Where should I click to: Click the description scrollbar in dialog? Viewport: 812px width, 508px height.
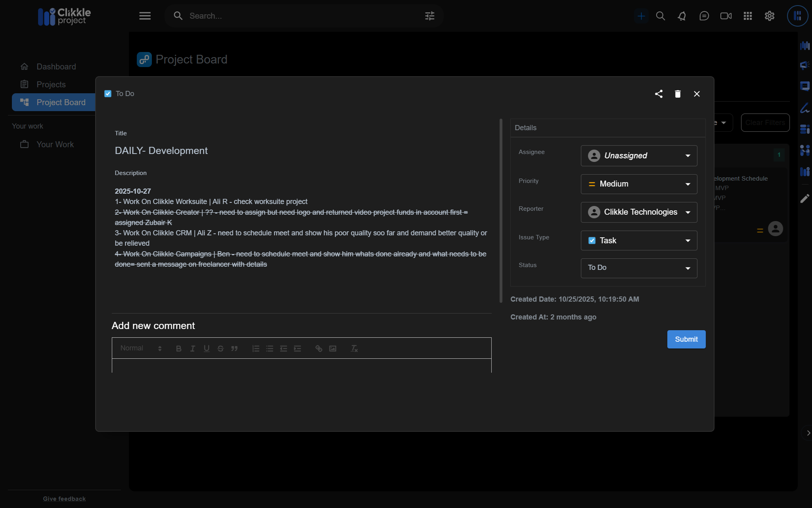[501, 210]
